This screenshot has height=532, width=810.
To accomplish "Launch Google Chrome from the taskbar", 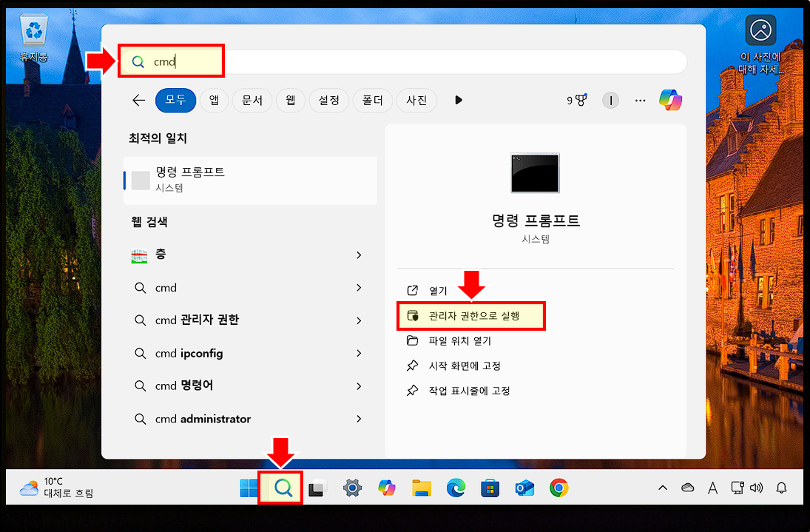I will pyautogui.click(x=558, y=488).
